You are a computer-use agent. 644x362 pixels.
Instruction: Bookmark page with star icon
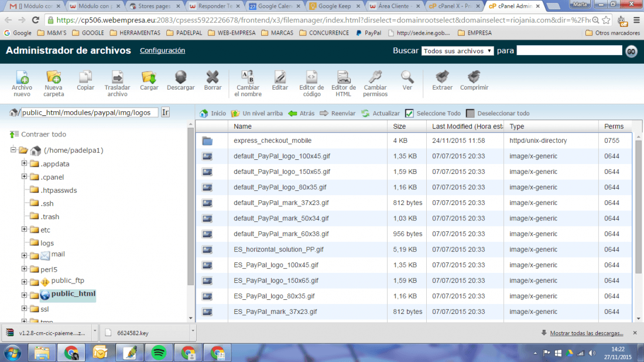pyautogui.click(x=606, y=20)
